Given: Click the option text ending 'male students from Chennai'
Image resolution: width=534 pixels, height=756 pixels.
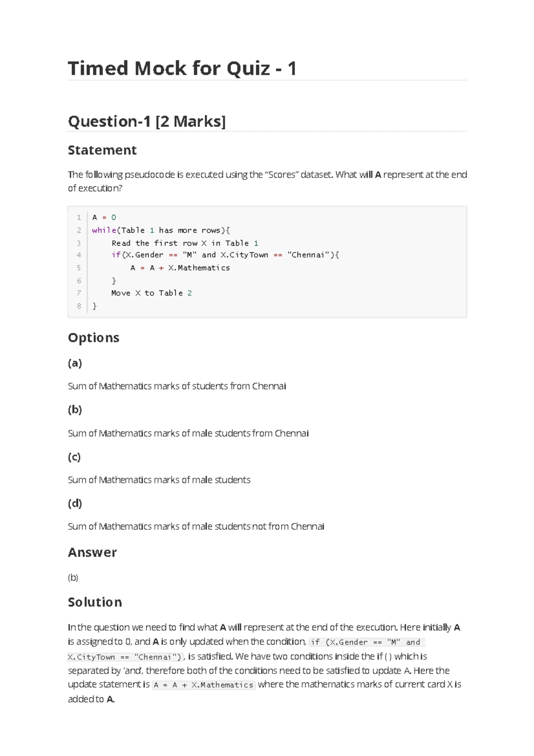Looking at the screenshot, I should click(188, 433).
